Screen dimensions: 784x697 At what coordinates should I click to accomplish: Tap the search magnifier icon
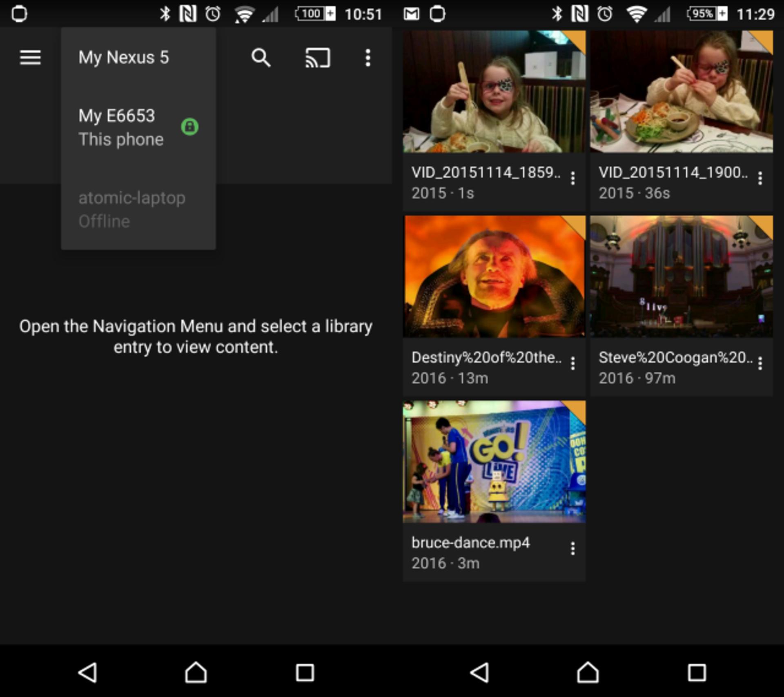pos(261,58)
